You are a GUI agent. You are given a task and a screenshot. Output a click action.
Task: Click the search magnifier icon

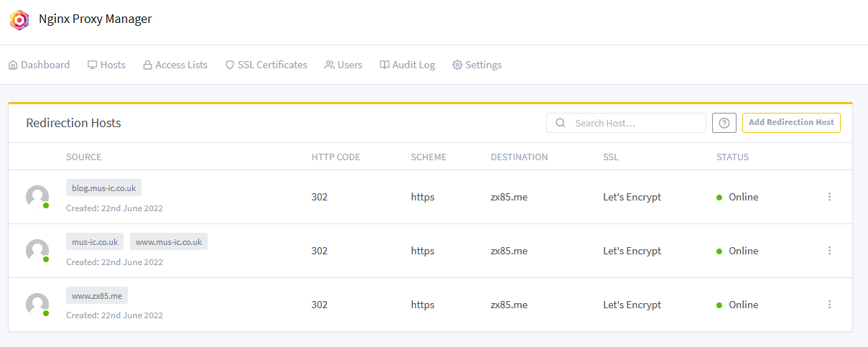(x=560, y=123)
